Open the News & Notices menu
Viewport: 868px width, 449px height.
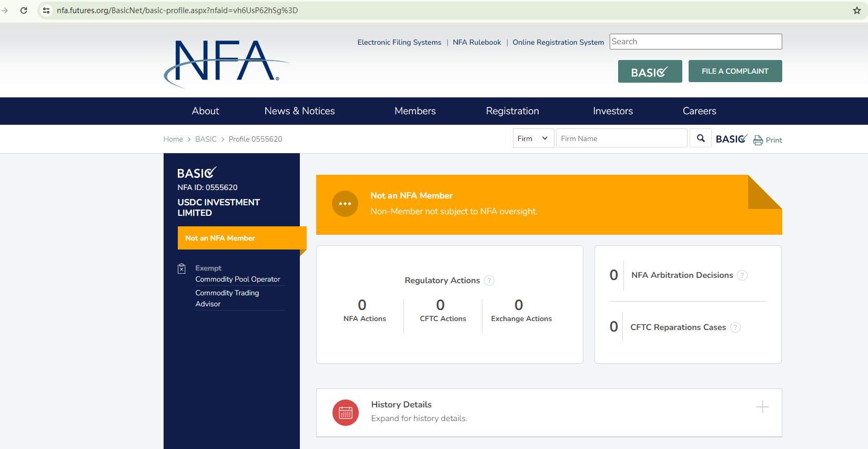click(x=300, y=111)
